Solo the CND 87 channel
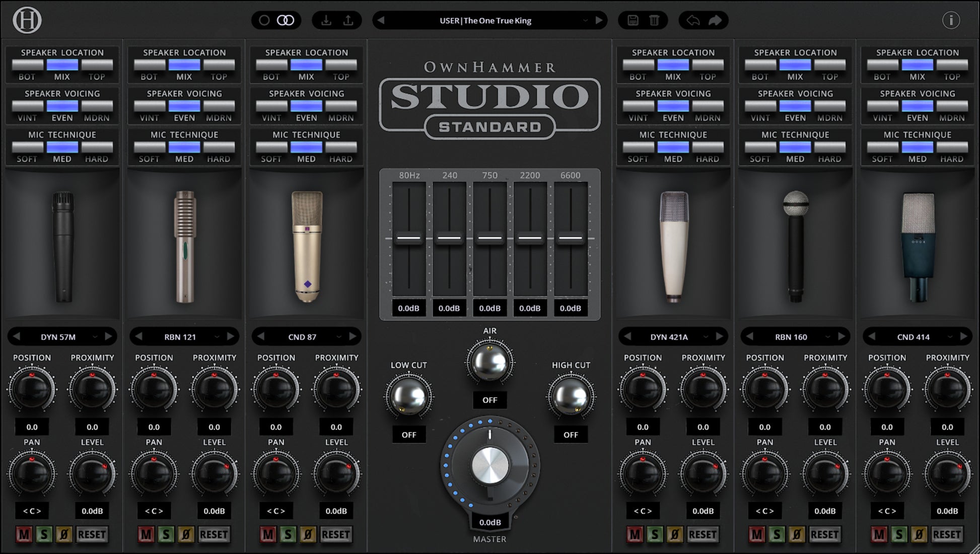This screenshot has height=554, width=980. (x=288, y=534)
